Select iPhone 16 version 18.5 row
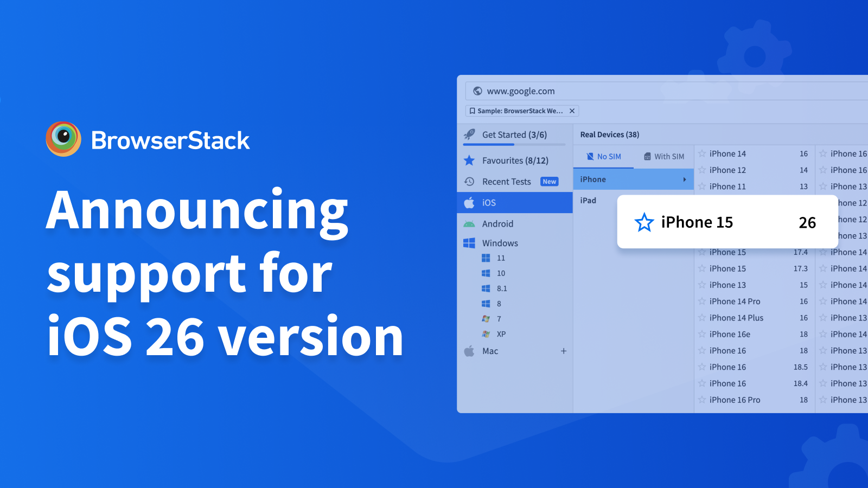868x488 pixels. [x=754, y=367]
